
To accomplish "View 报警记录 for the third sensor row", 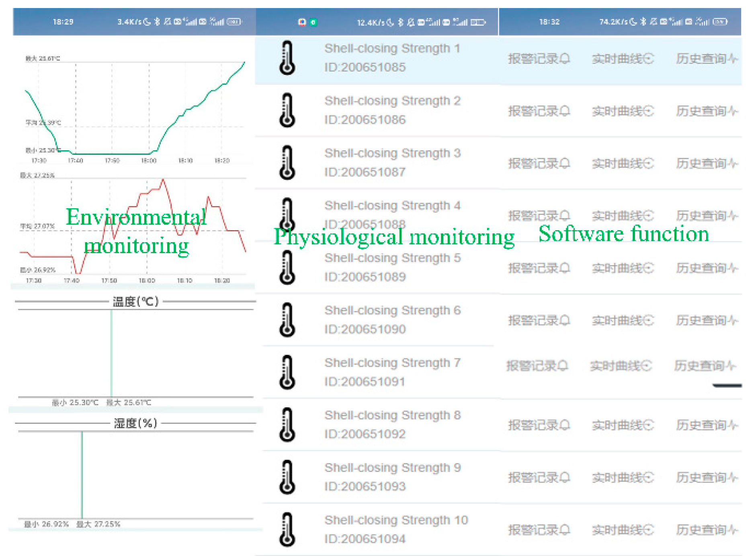I will click(539, 164).
